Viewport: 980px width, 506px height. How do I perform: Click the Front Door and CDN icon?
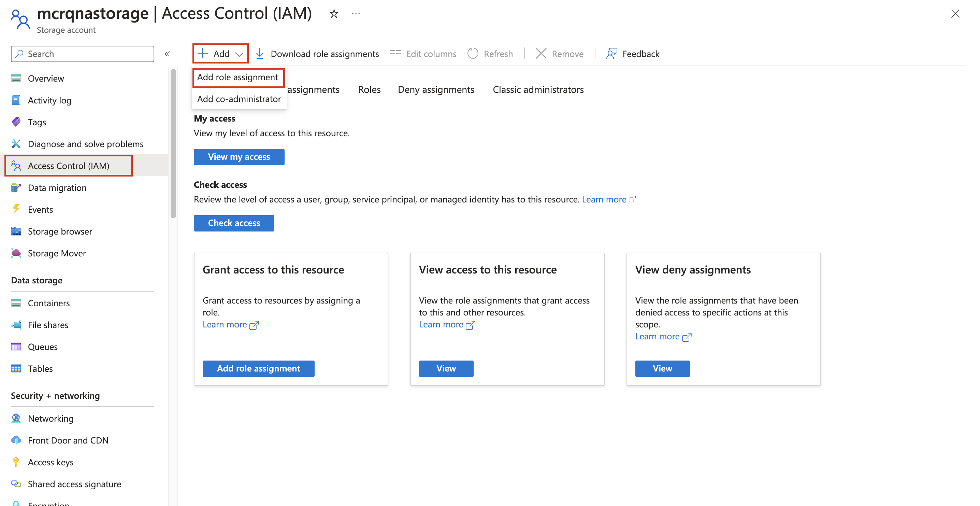tap(16, 440)
